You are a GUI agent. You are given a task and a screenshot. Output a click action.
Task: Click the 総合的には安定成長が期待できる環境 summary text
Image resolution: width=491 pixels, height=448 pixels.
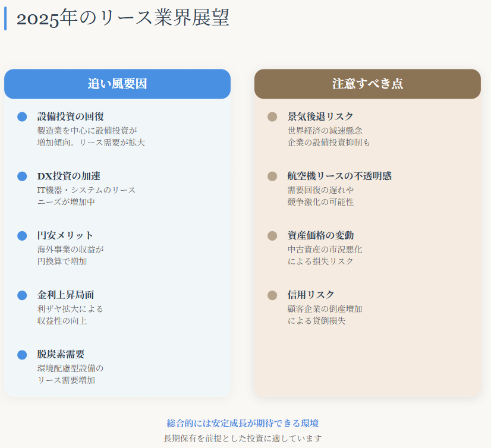[243, 423]
